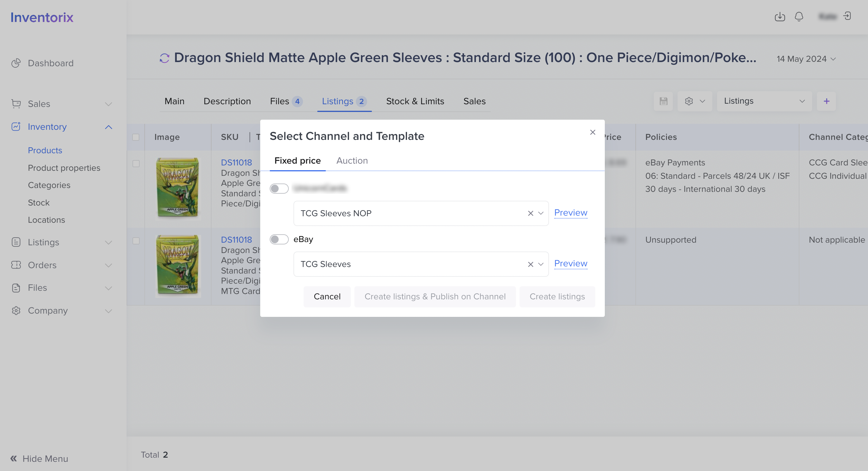Open the Listings tab with 2 badge
Image resolution: width=868 pixels, height=471 pixels.
(344, 101)
